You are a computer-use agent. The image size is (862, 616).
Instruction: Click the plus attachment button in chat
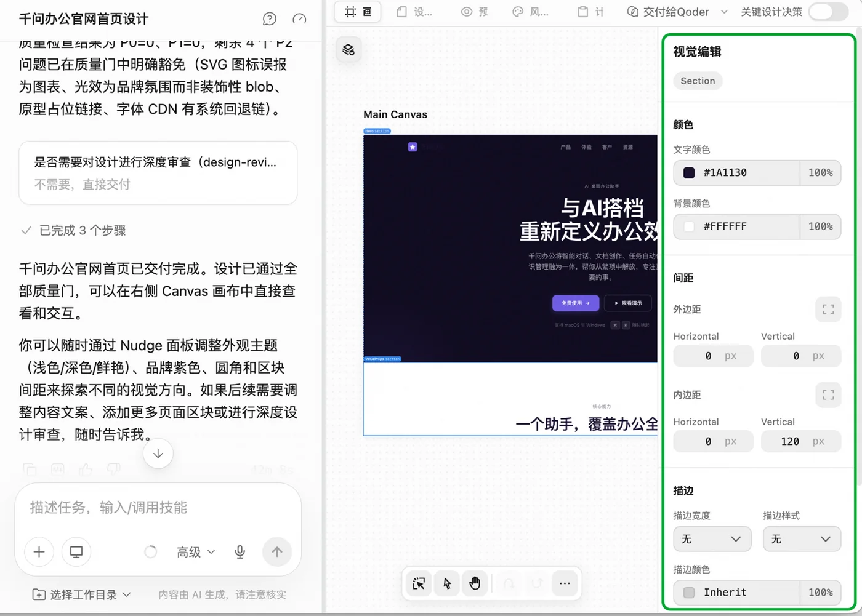pos(39,552)
